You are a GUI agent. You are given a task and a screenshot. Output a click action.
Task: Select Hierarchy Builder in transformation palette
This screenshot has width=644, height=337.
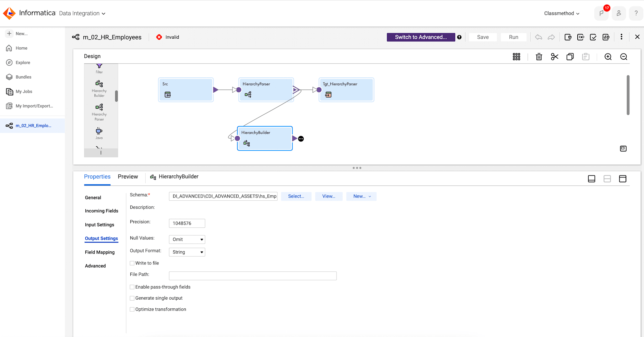point(99,88)
